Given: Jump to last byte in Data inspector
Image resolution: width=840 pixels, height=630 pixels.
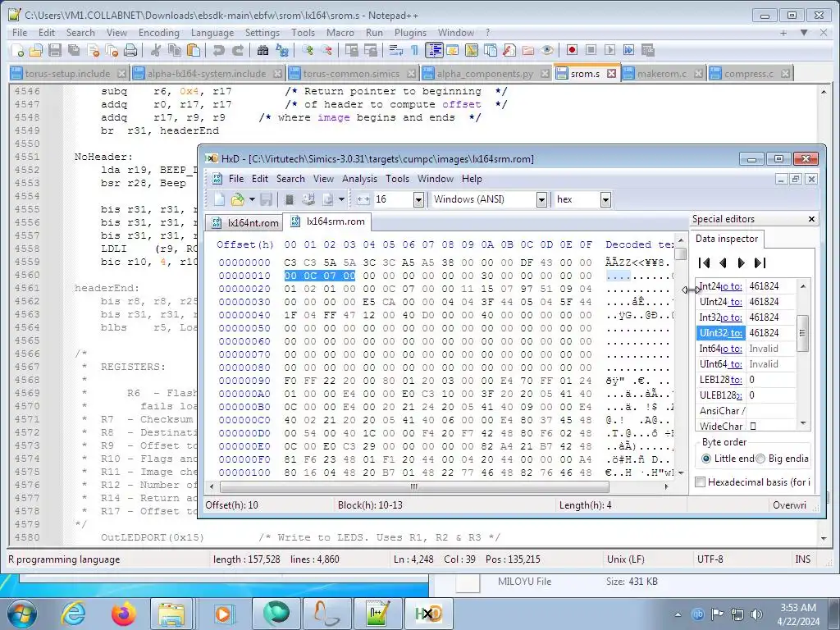Looking at the screenshot, I should tap(760, 263).
